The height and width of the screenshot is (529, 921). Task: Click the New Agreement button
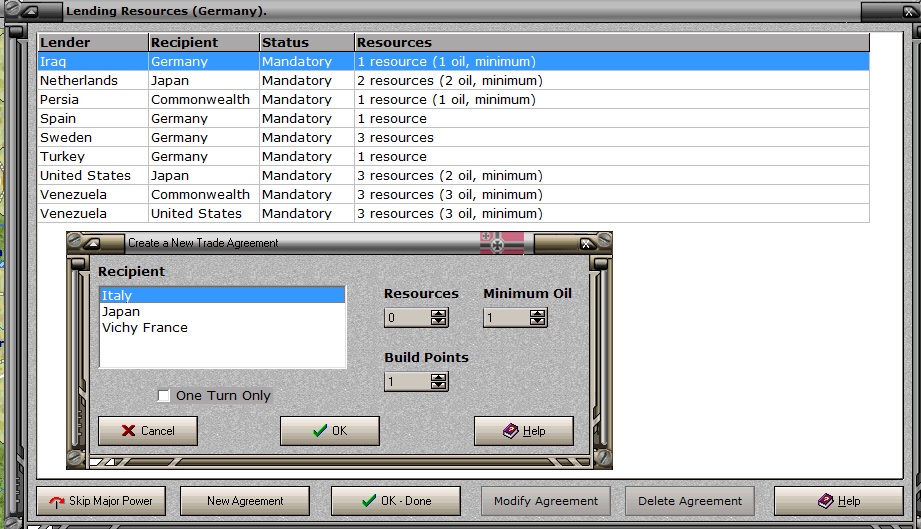pos(245,501)
